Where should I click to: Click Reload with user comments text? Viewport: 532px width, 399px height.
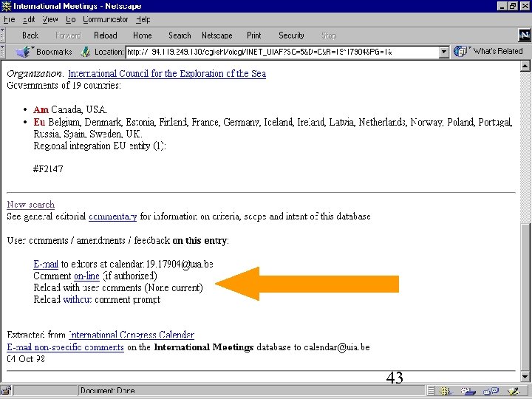(118, 287)
